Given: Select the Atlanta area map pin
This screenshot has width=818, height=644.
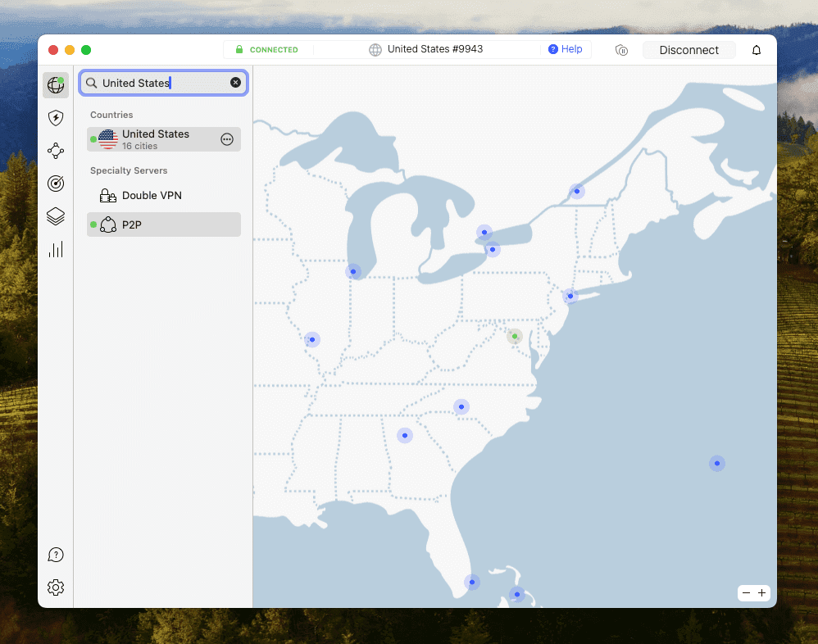Looking at the screenshot, I should click(405, 435).
